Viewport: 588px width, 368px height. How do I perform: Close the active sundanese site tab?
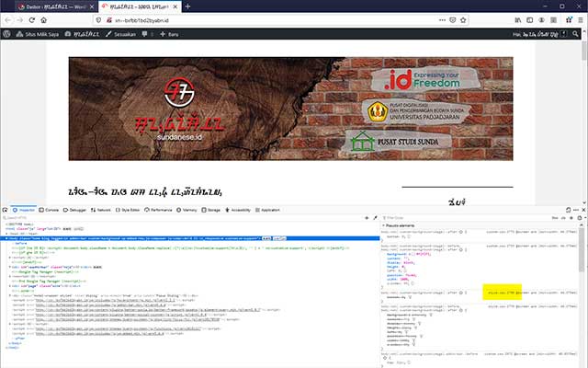coord(175,6)
